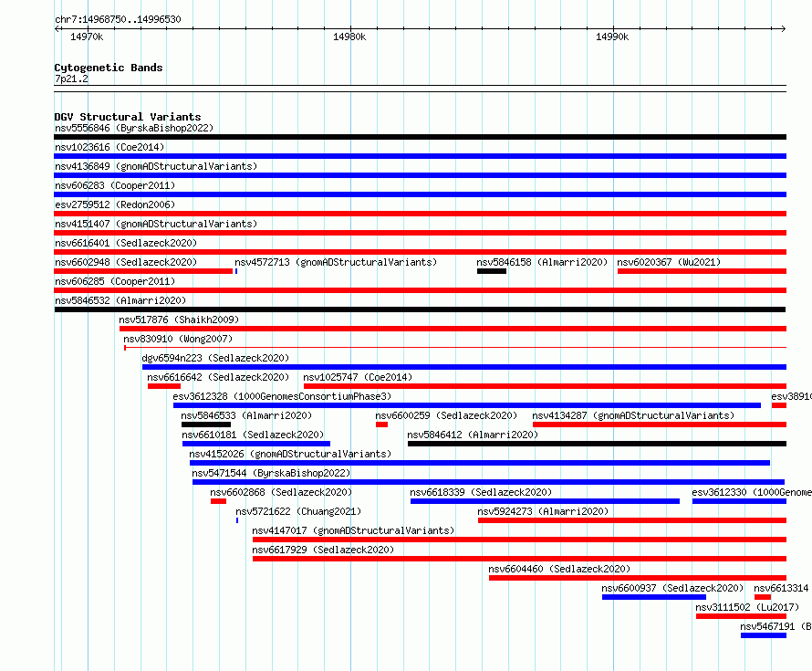Open esv3612330 variant label
The image size is (812, 671).
pyautogui.click(x=752, y=492)
